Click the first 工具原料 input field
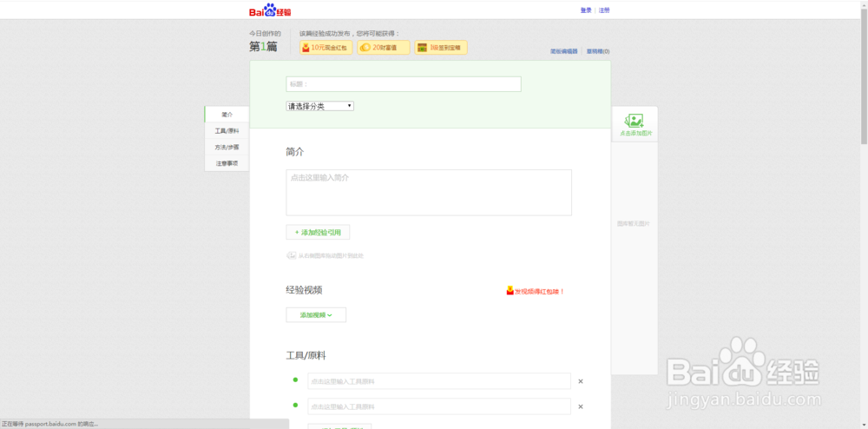The image size is (868, 429). tap(439, 381)
